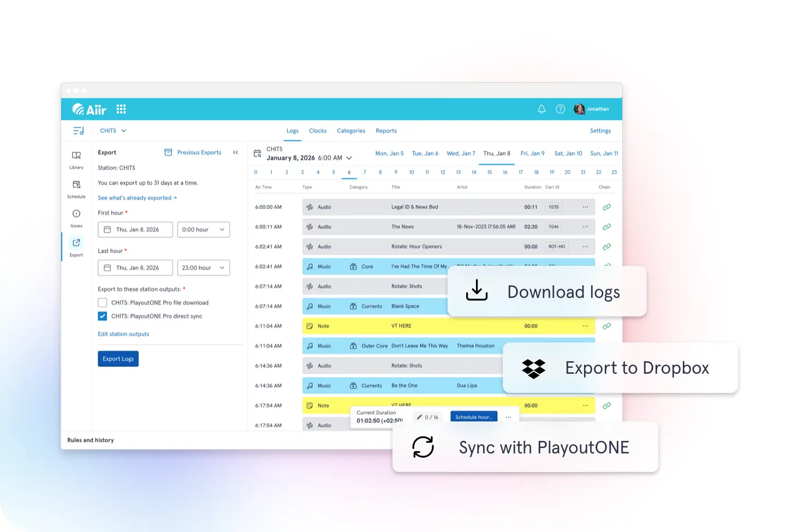Open the Edit station outputs link

pyautogui.click(x=123, y=334)
